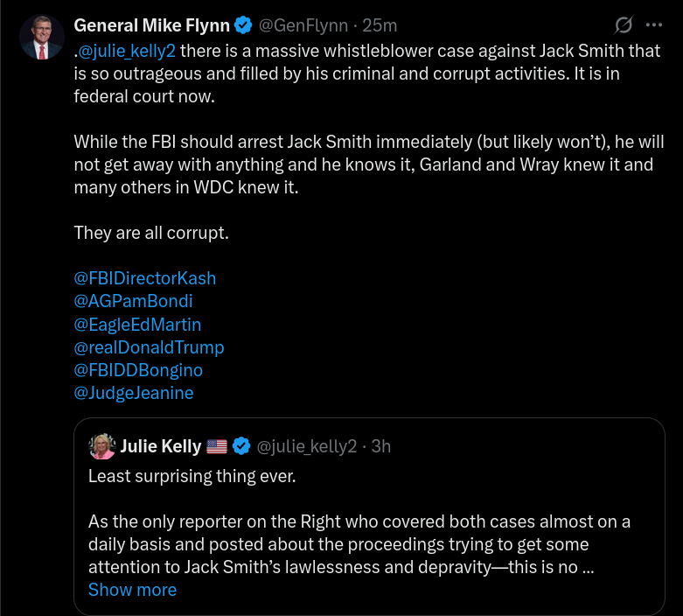This screenshot has width=683, height=616.
Task: Click the US flag emoji beside Julie Kelly
Action: [217, 446]
